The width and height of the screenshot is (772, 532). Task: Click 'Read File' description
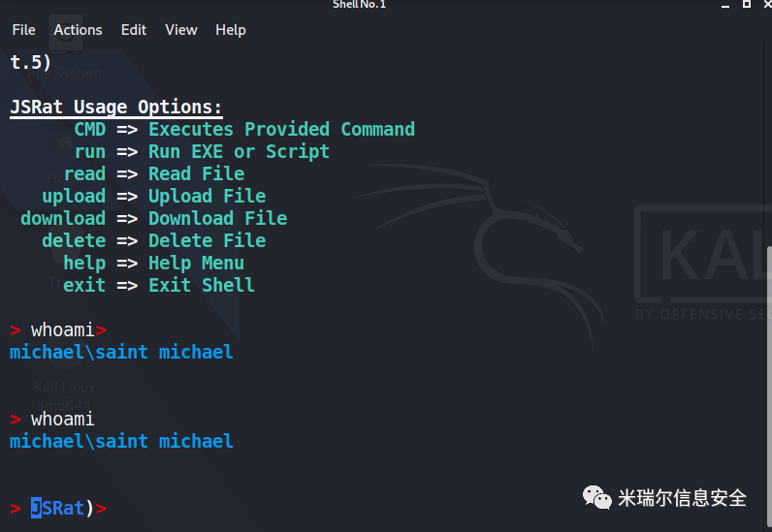pyautogui.click(x=197, y=173)
